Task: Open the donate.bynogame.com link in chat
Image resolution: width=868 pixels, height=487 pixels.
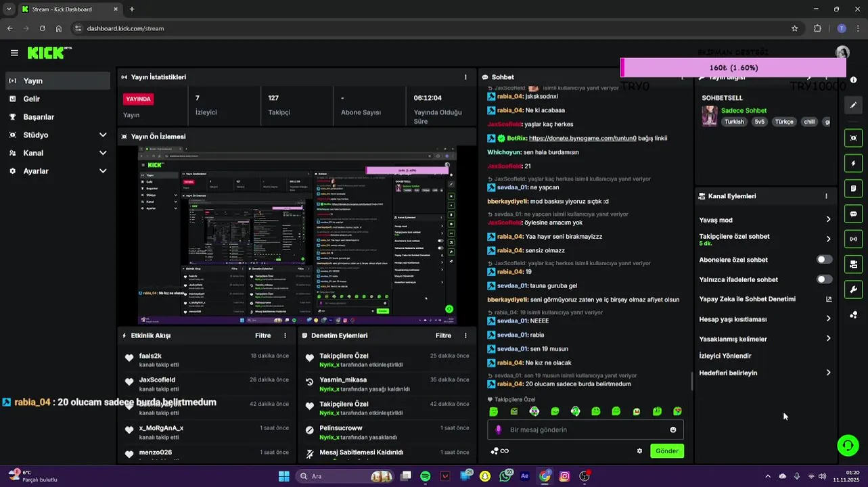Action: 583,138
